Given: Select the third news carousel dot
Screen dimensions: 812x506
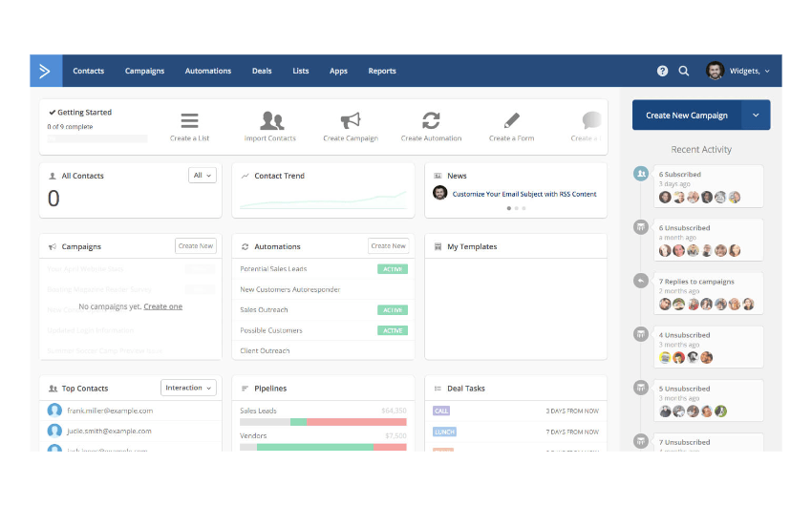Looking at the screenshot, I should coord(524,208).
